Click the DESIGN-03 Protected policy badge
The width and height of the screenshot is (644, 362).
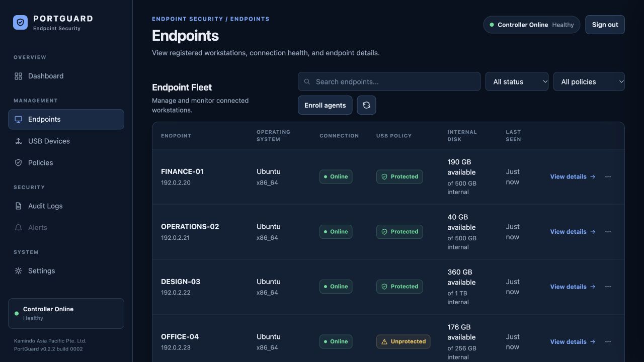[x=399, y=287]
